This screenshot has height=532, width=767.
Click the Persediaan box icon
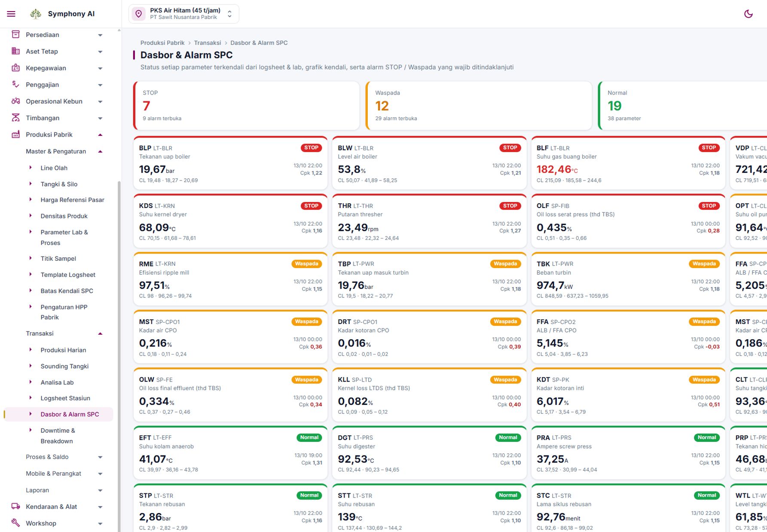[15, 34]
